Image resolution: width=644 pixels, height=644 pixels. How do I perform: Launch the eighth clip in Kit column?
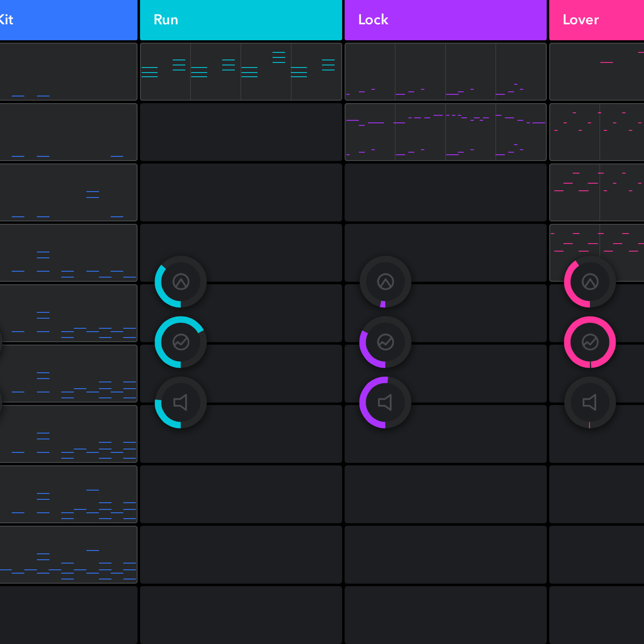point(69,494)
